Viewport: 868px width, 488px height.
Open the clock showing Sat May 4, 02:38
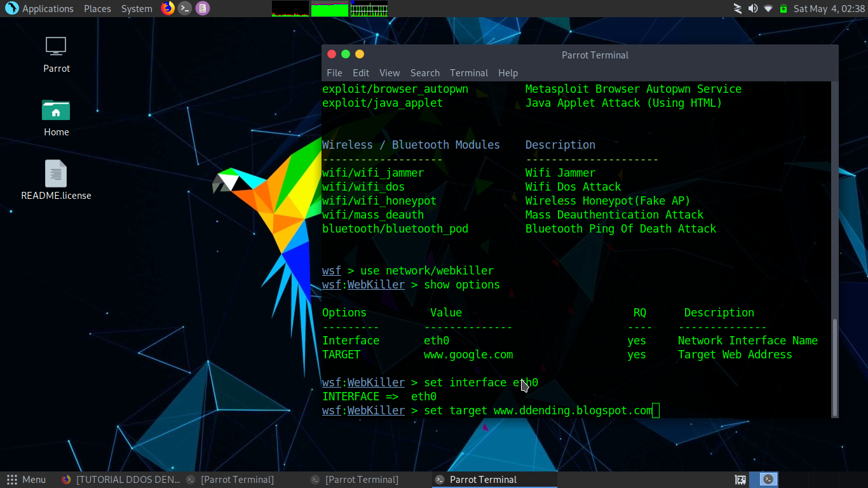[x=829, y=8]
